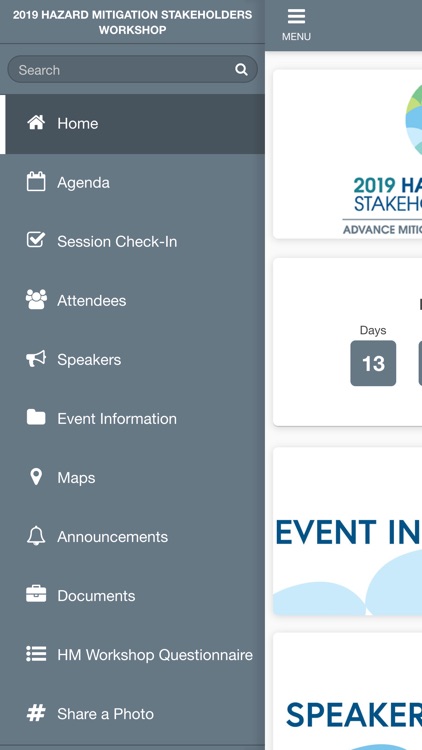The width and height of the screenshot is (422, 750).
Task: Click the Maps location pin icon
Action: [x=36, y=477]
